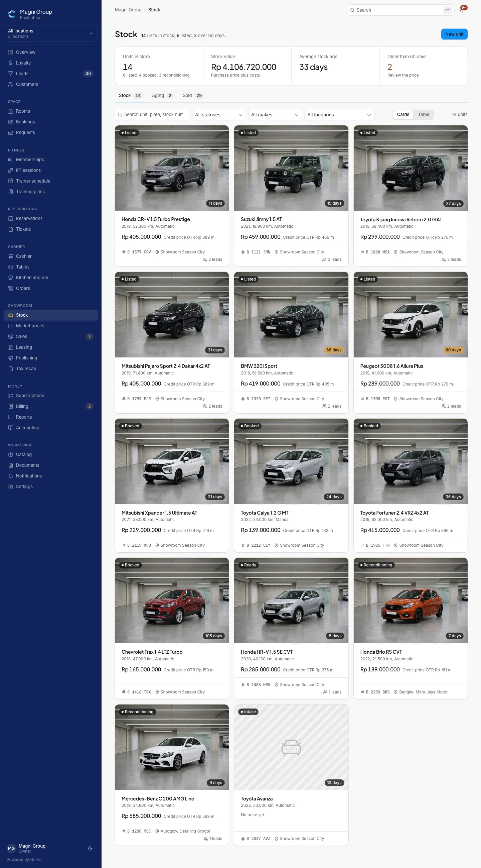
Task: Go to Loyalty in sidebar
Action: tap(50, 63)
